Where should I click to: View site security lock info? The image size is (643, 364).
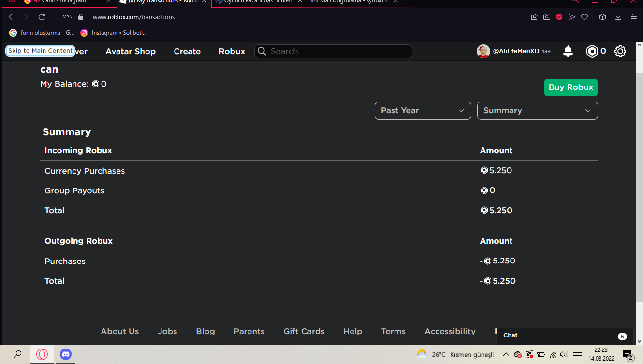coord(81,17)
